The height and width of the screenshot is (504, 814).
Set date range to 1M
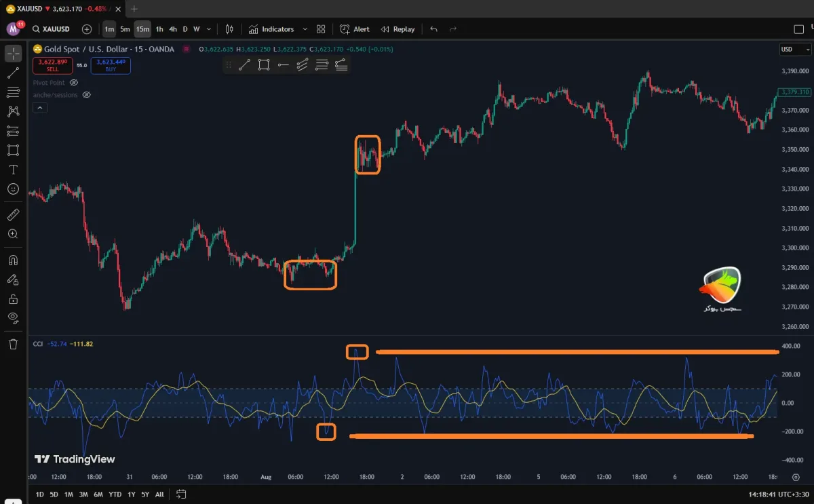(69, 495)
